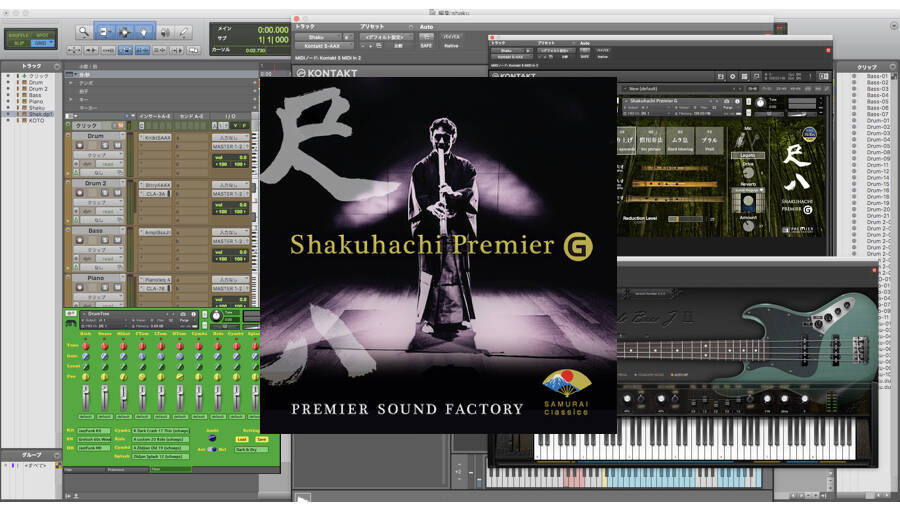Open Drum output MASTER 1-2 selector
The width and height of the screenshot is (900, 511).
230,147
